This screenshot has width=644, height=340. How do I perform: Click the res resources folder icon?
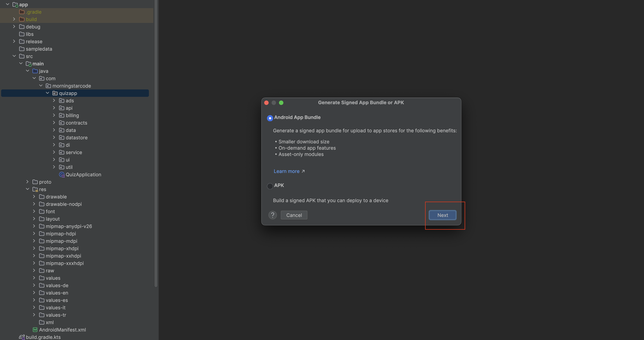(x=35, y=189)
